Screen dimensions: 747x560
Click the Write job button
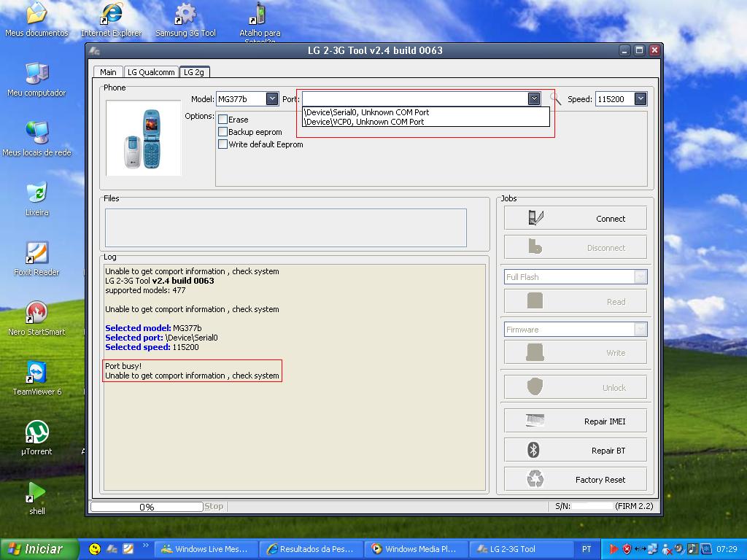coord(576,353)
